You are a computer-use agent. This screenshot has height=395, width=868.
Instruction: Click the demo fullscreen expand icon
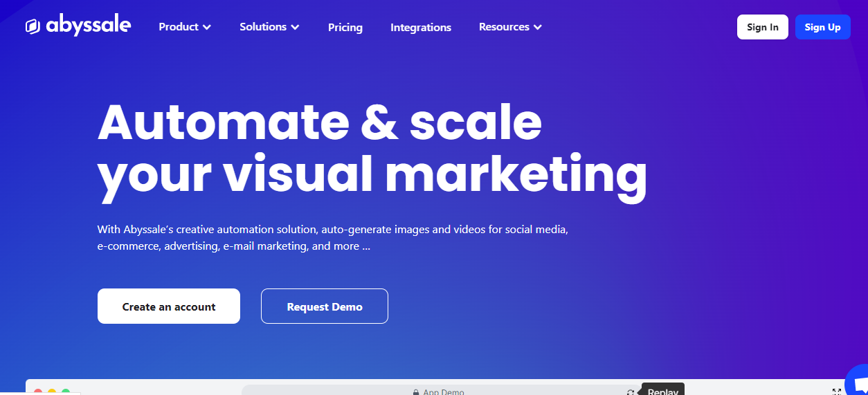(836, 392)
